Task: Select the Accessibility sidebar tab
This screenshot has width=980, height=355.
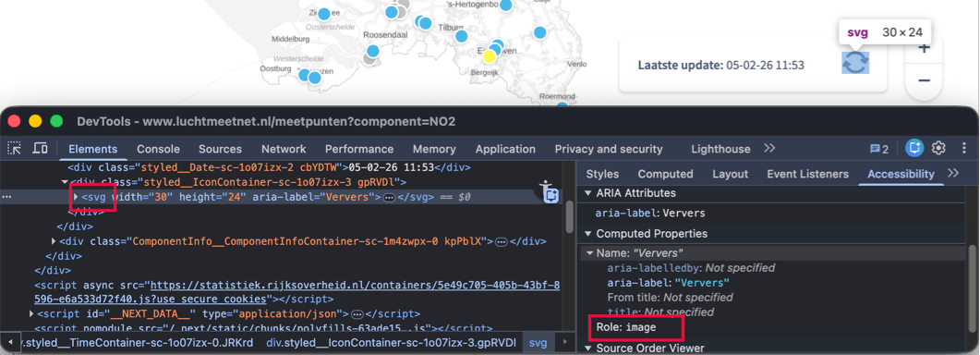Action: pos(901,174)
